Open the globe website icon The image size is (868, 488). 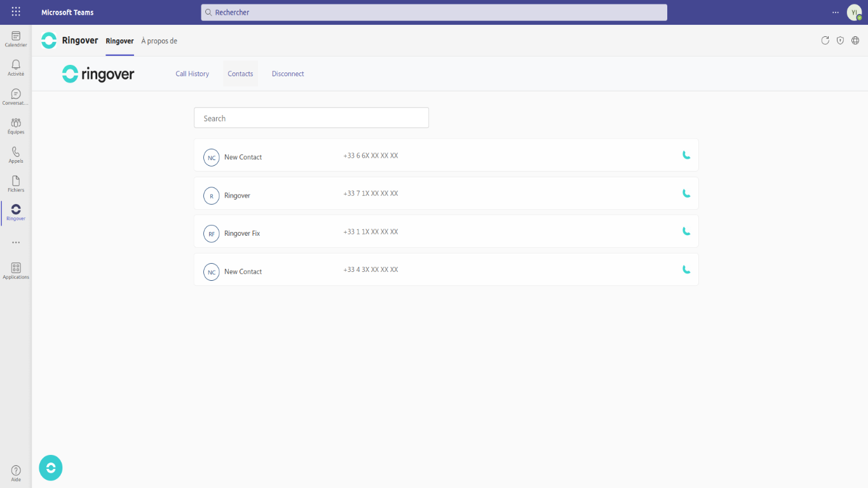[x=855, y=41]
